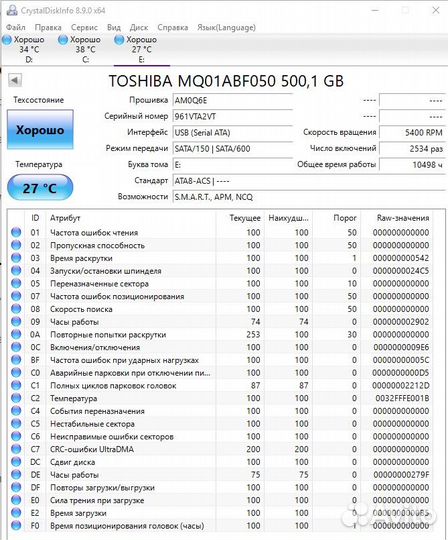Screen dimensions: 448x540
Task: Click status icon for C6 Неисправимые ошибки секторов
Action: (16, 436)
